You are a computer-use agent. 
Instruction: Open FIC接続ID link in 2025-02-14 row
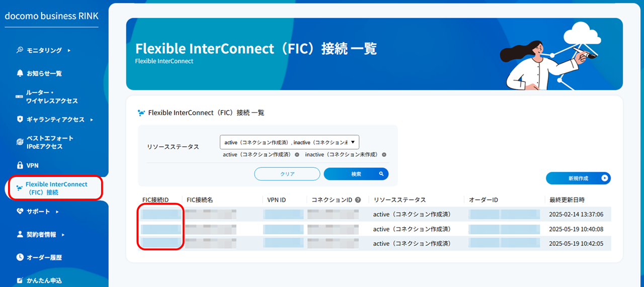tap(161, 215)
